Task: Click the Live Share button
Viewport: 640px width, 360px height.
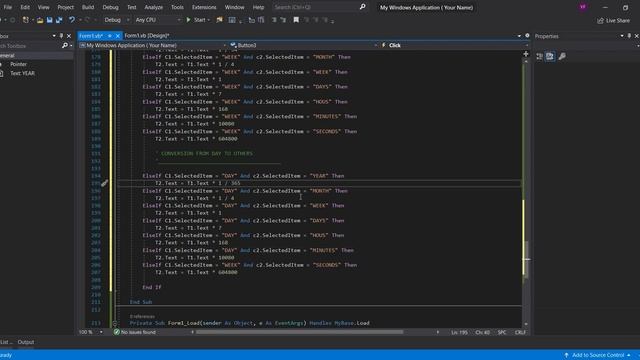Action: tap(613, 20)
